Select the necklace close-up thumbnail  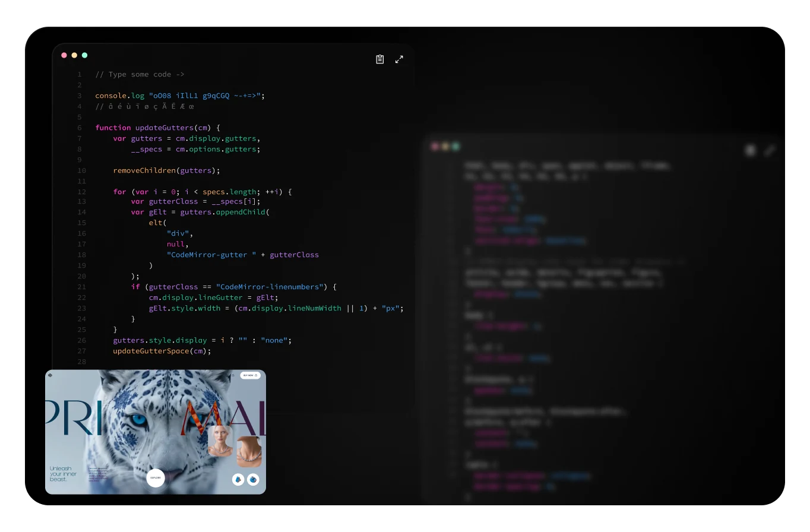pos(249,452)
